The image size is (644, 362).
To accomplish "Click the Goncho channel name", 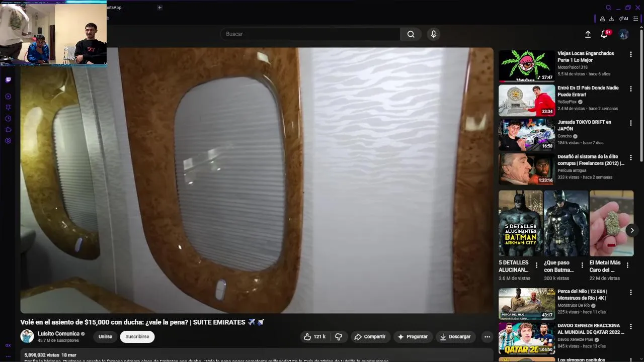I will point(565,136).
